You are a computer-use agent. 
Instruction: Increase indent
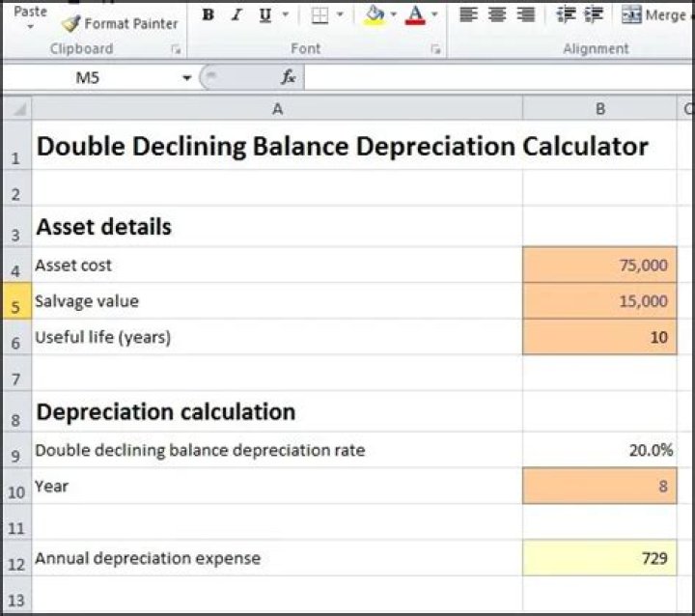pyautogui.click(x=594, y=15)
